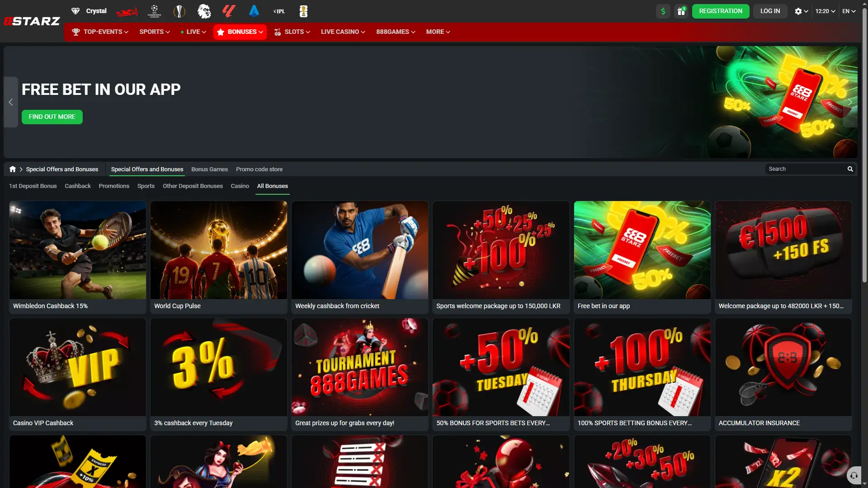Image resolution: width=868 pixels, height=488 pixels.
Task: Open the Crystal game shortcut
Action: 89,11
